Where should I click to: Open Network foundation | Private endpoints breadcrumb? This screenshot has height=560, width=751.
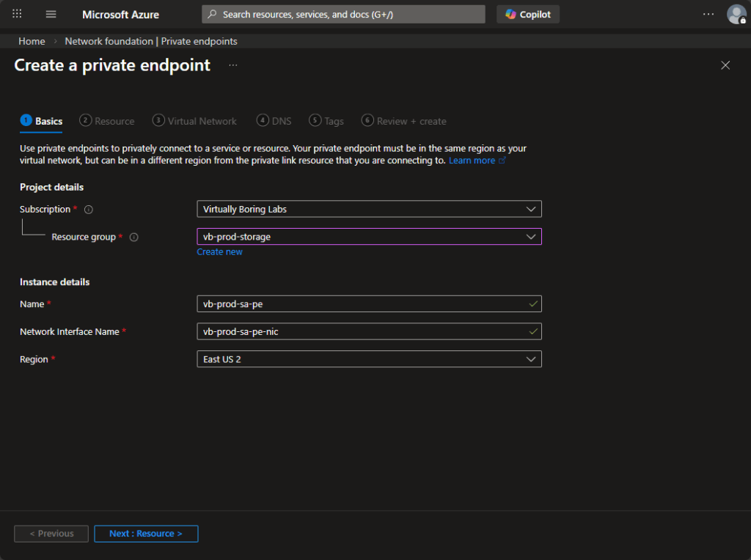click(151, 41)
